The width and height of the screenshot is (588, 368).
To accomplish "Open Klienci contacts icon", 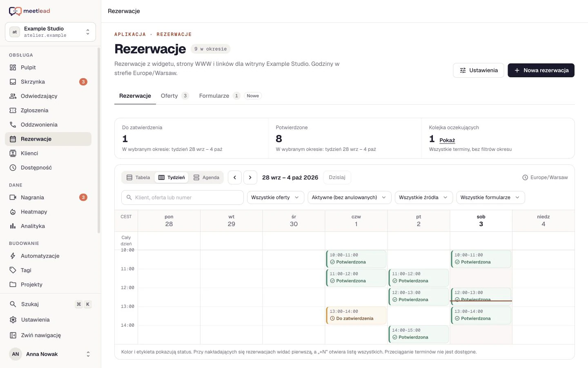I will click(x=13, y=153).
